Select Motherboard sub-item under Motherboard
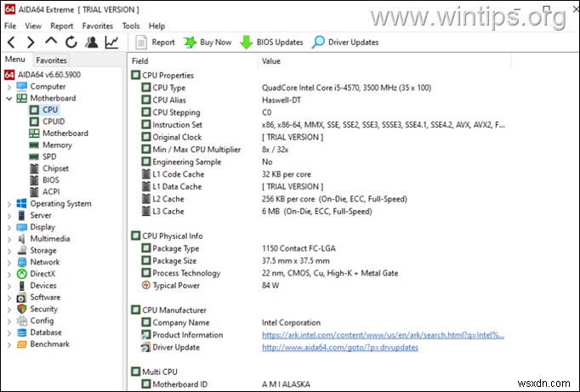580x392 pixels. pyautogui.click(x=65, y=134)
